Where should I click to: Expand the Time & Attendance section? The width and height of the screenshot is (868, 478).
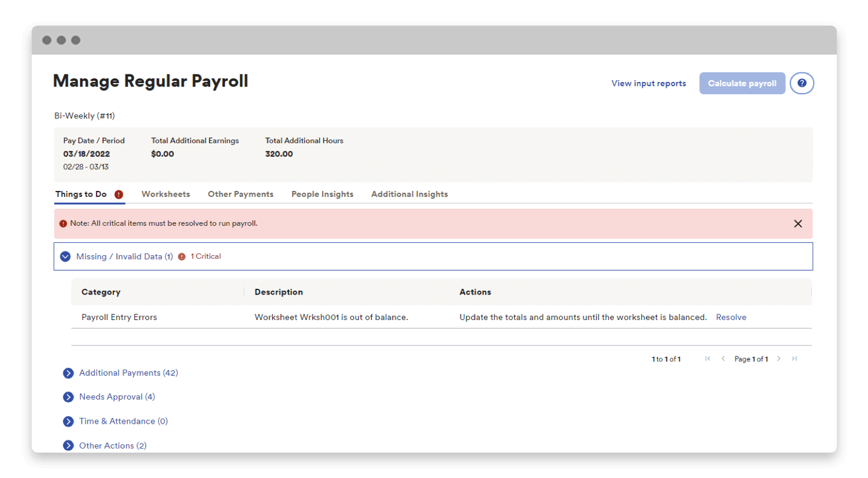pos(68,421)
